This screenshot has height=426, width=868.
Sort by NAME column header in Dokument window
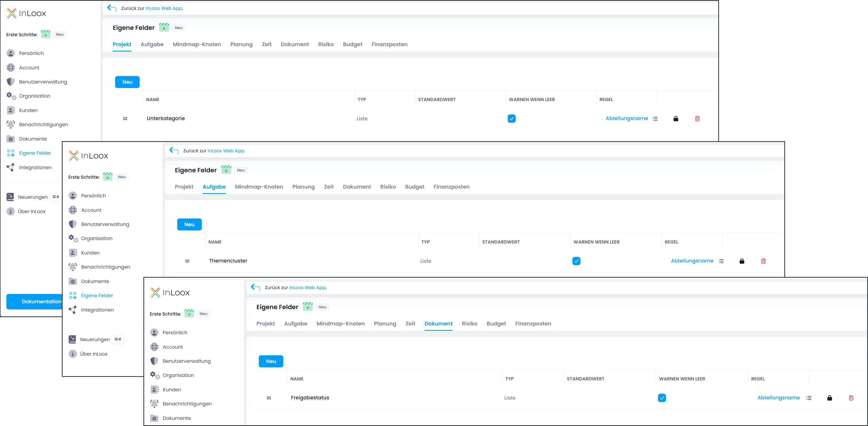(x=297, y=379)
